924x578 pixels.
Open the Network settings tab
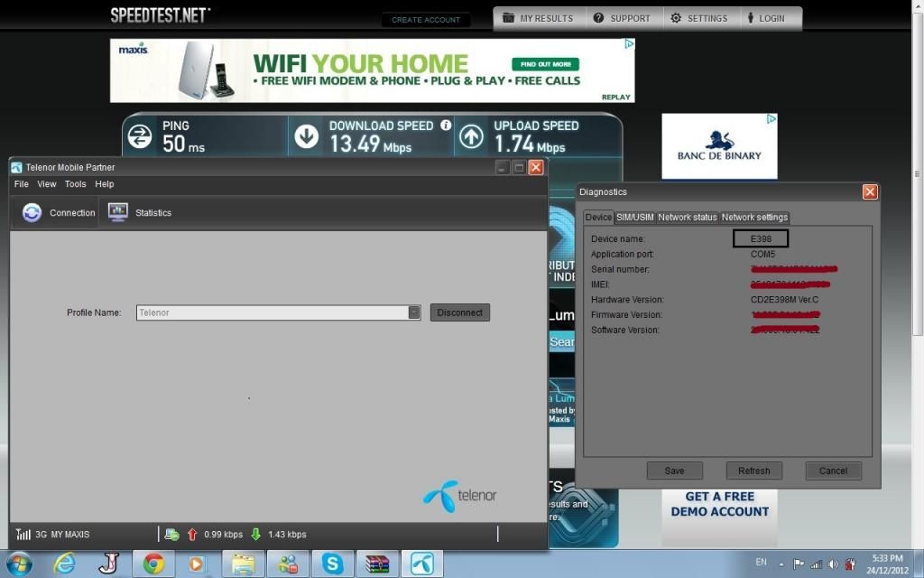tap(754, 218)
